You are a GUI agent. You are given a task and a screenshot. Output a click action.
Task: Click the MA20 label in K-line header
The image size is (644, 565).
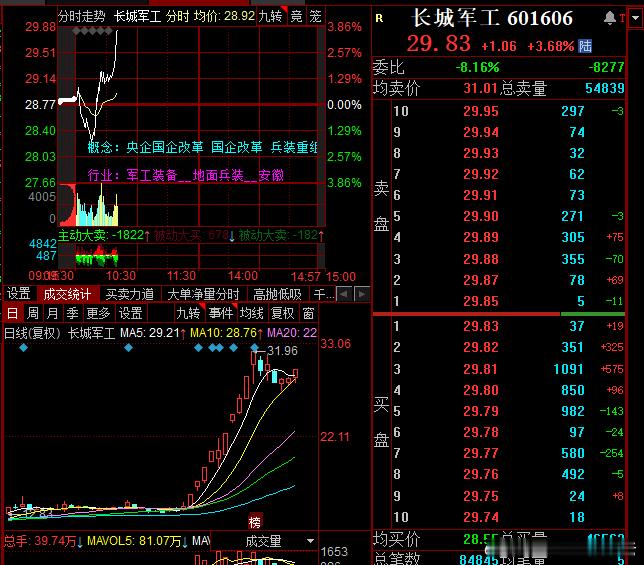click(292, 333)
